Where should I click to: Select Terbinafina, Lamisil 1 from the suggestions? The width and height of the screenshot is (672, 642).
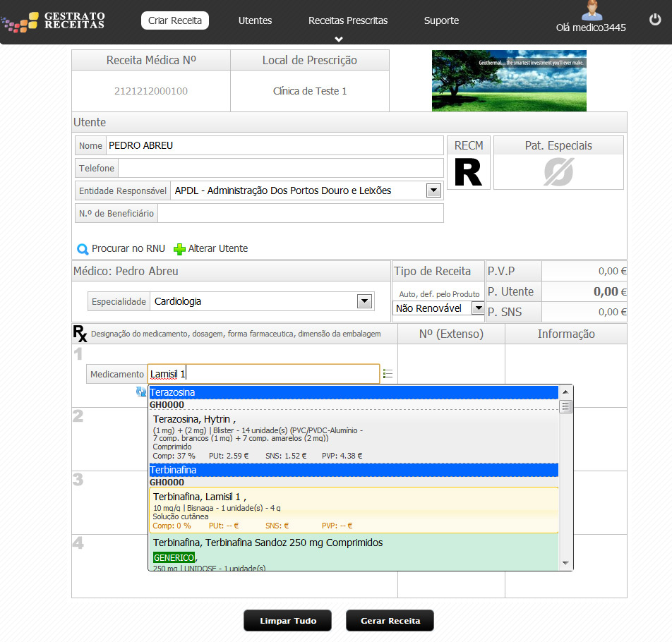[353, 509]
